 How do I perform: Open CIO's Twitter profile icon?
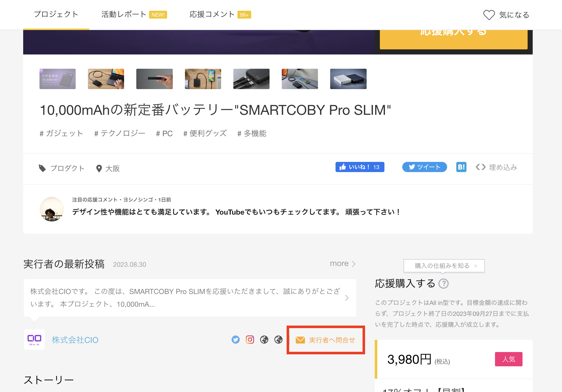pos(236,340)
